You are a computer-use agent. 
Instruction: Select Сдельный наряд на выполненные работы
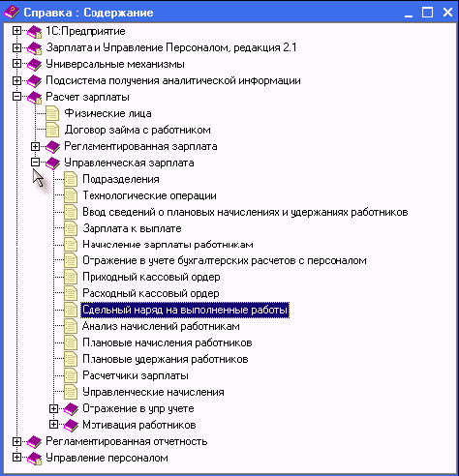185,310
